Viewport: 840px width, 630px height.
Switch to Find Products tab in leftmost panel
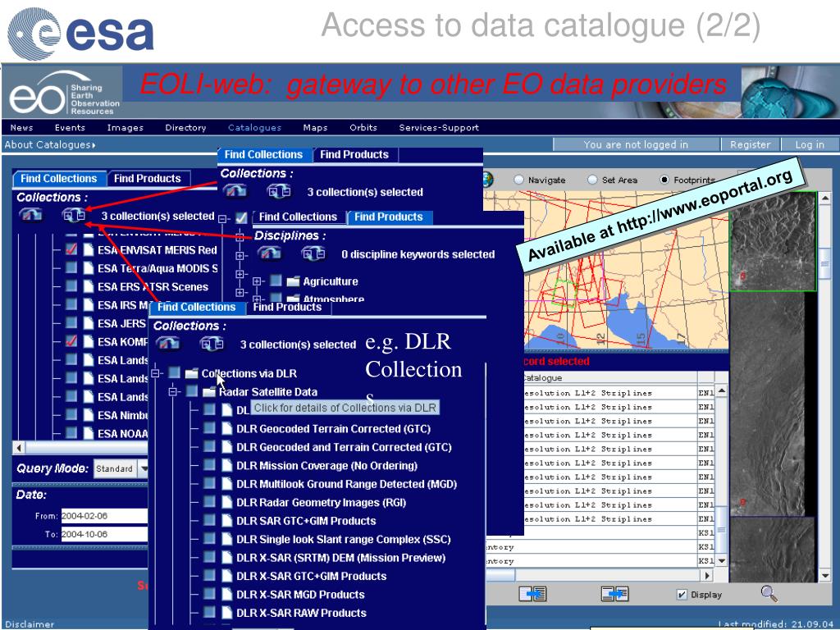147,178
